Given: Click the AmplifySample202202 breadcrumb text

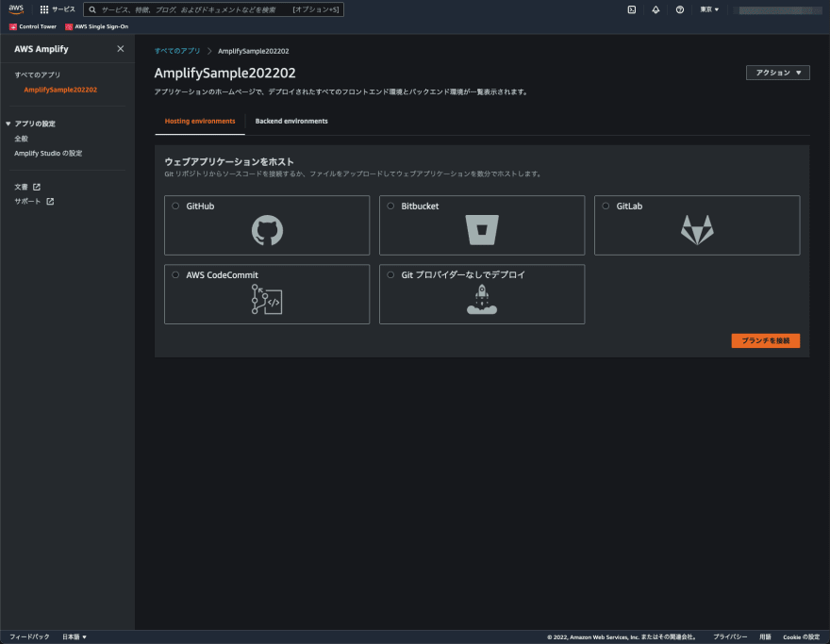Looking at the screenshot, I should 254,51.
